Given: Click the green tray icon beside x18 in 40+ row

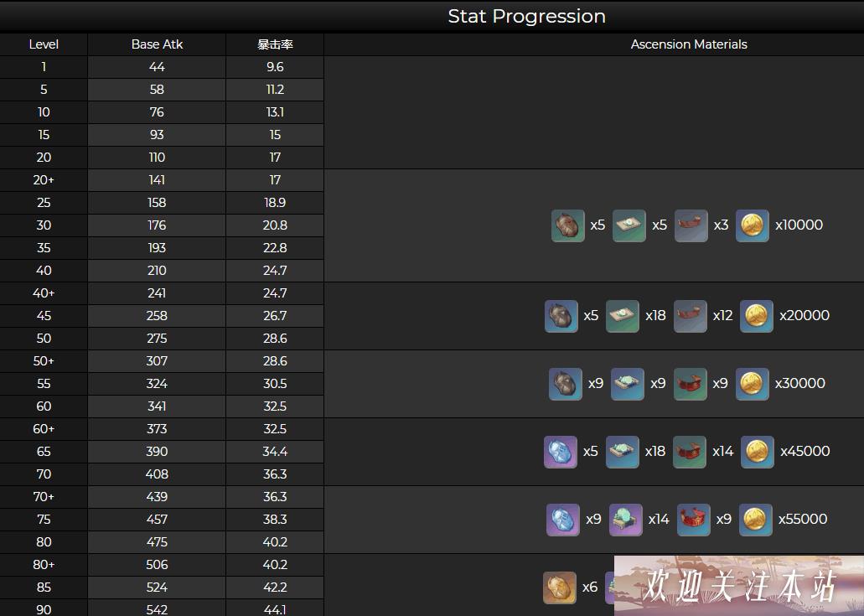Looking at the screenshot, I should click(622, 316).
